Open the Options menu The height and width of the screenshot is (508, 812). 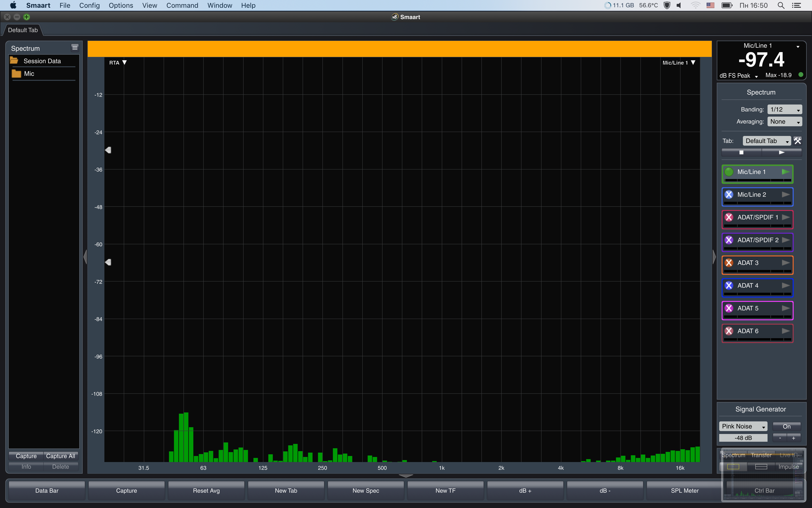pos(121,5)
